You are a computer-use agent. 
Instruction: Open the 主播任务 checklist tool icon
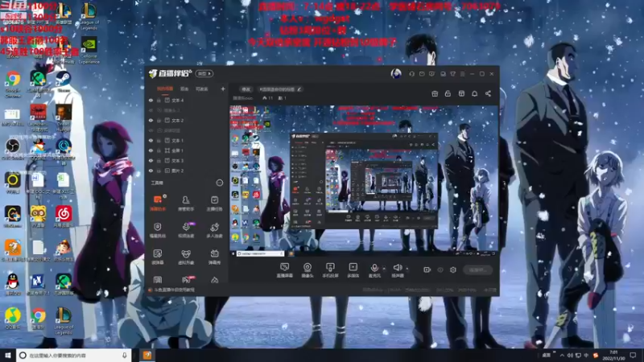pyautogui.click(x=214, y=203)
